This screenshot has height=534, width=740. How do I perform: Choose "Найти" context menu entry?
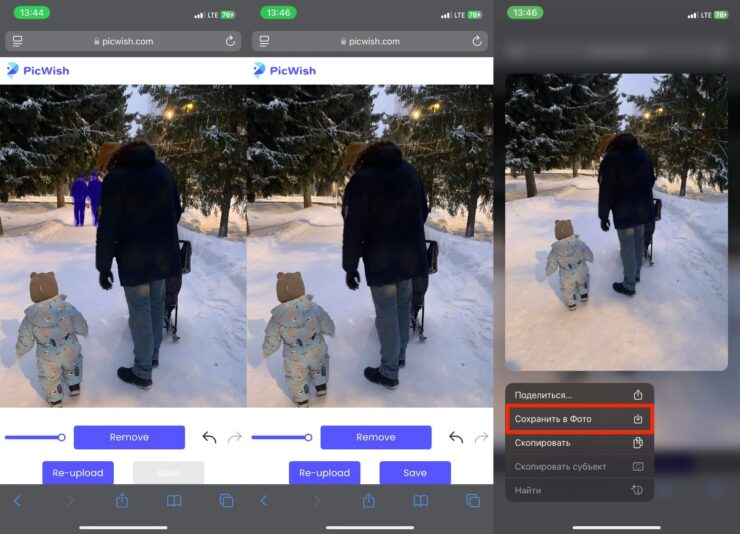(x=579, y=490)
